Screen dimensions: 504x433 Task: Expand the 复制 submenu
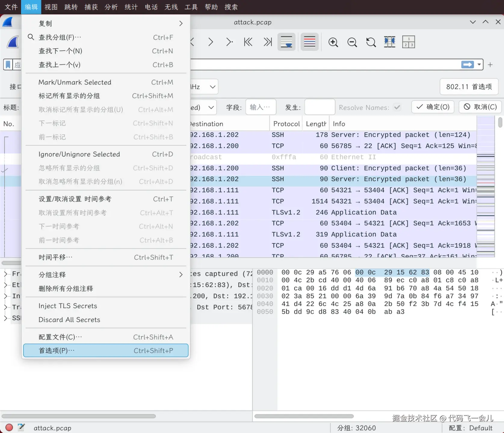(181, 23)
